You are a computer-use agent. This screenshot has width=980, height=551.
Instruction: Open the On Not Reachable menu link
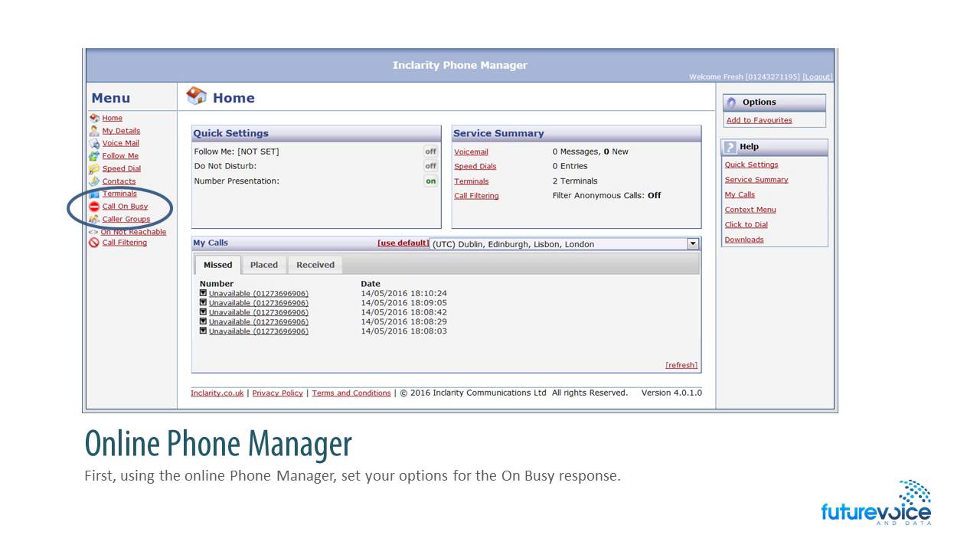tap(133, 232)
